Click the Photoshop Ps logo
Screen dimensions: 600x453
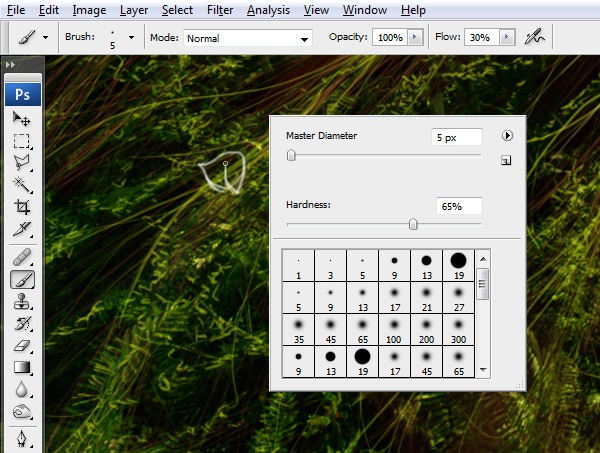(23, 94)
